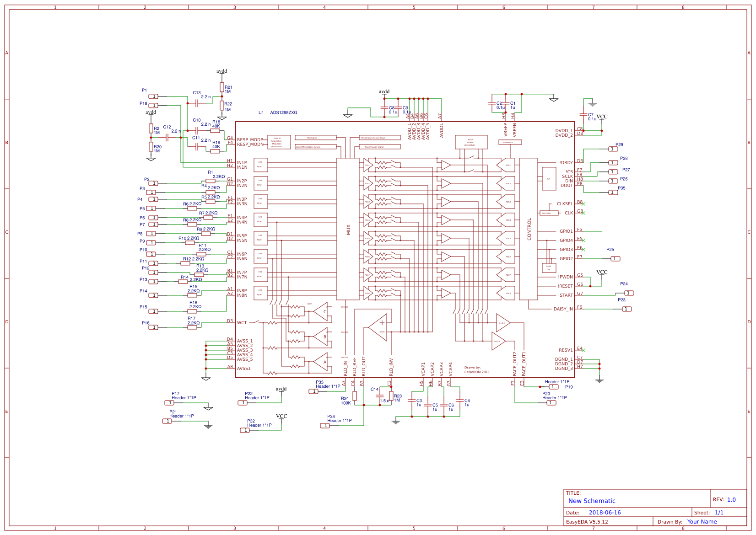Click the RESP DEMOD block inside U1

click(x=470, y=142)
